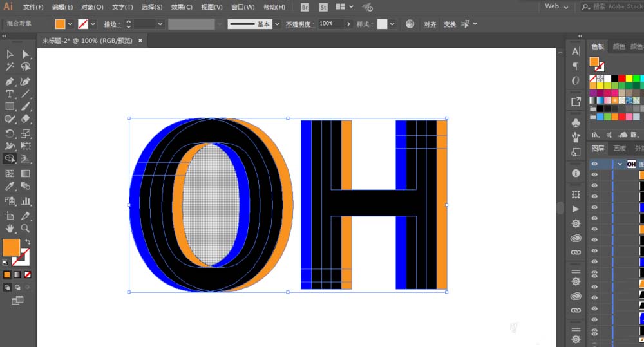
Task: Pick the Free Transform tool
Action: [x=26, y=145]
